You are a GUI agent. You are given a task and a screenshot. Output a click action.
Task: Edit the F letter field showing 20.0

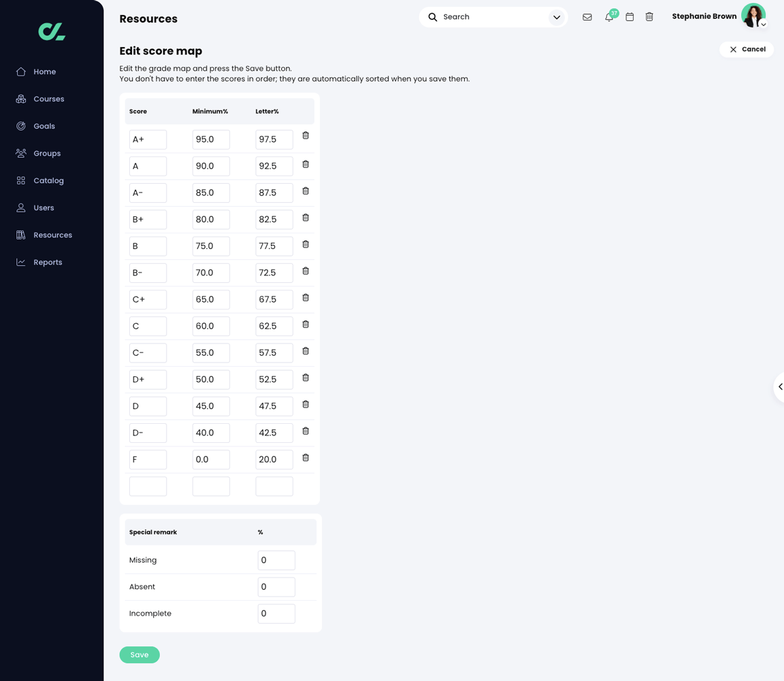point(274,459)
